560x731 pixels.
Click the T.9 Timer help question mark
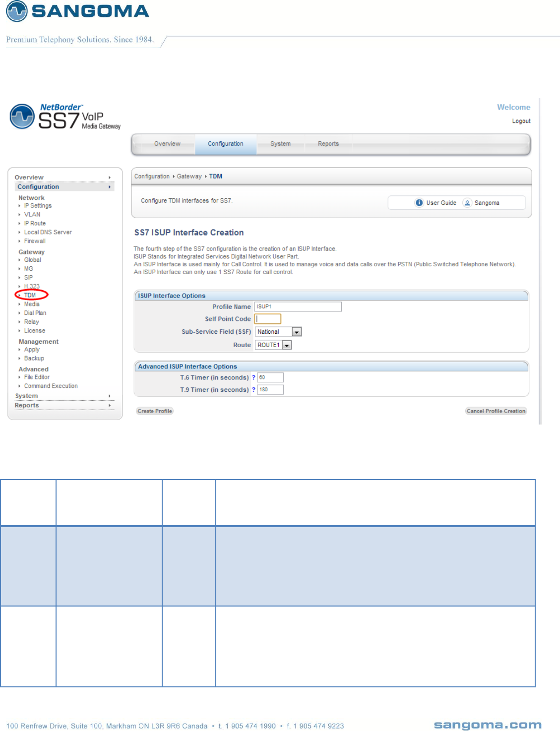[253, 390]
